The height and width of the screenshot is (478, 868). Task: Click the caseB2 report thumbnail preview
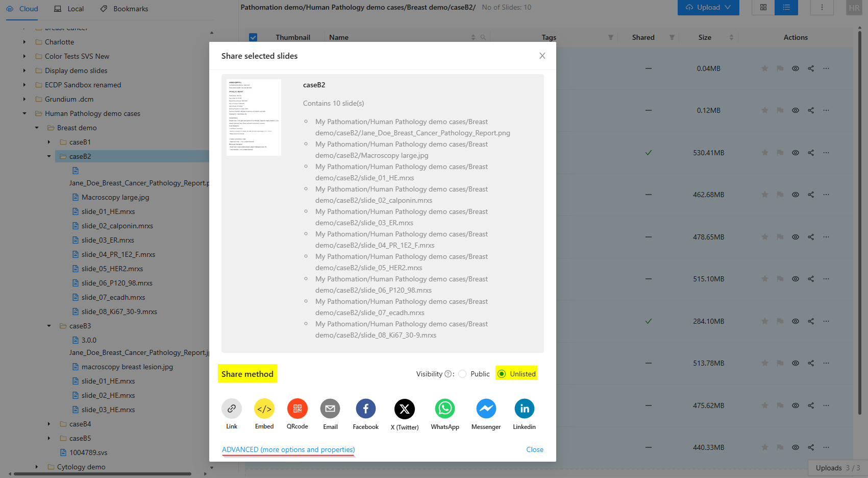[x=254, y=117]
